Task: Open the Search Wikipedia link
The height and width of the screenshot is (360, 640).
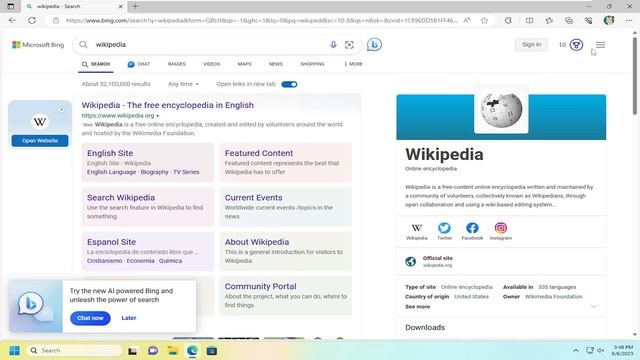Action: point(121,198)
